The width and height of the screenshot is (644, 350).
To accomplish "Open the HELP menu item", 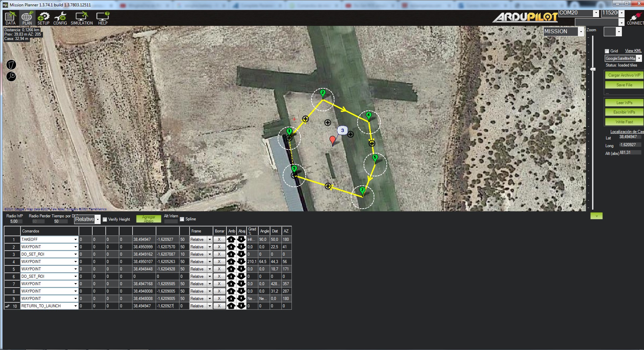I will tap(103, 18).
